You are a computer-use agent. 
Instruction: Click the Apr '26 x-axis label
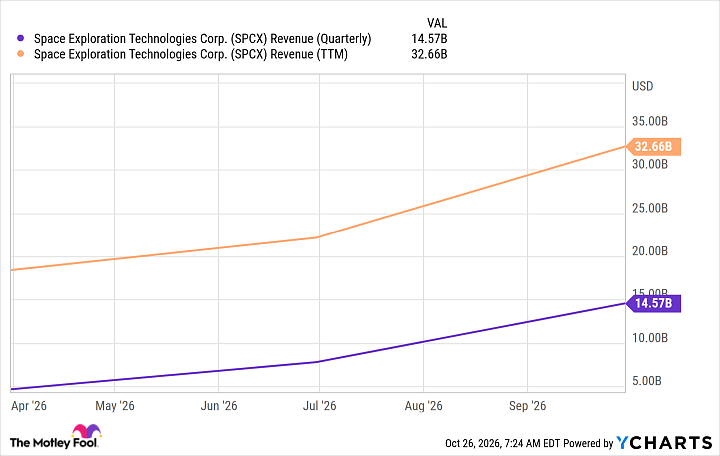(29, 406)
